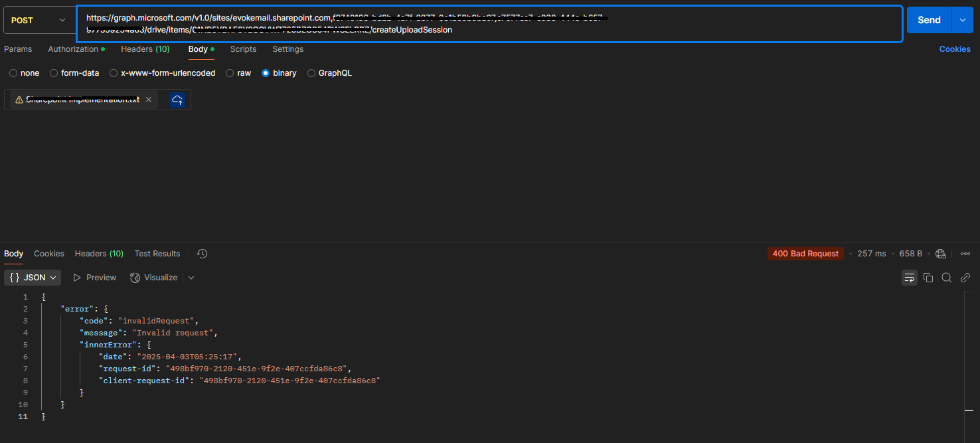The width and height of the screenshot is (980, 443).
Task: Select the raw body type
Action: point(238,73)
